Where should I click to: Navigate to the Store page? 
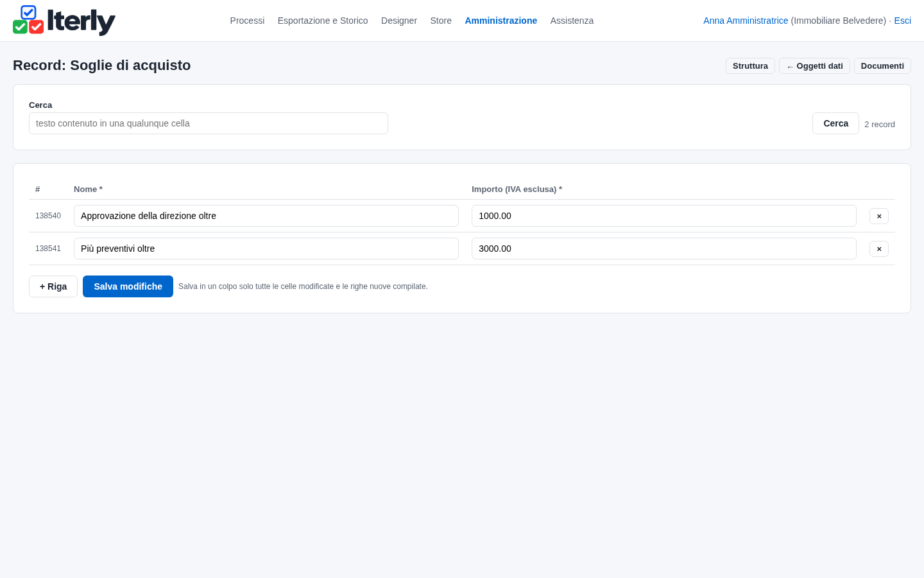[x=441, y=21]
